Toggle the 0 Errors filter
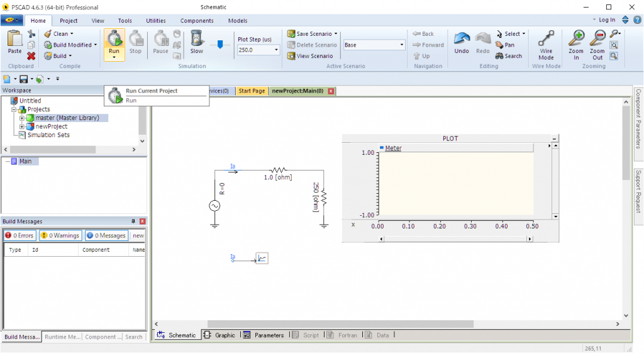 (x=19, y=235)
